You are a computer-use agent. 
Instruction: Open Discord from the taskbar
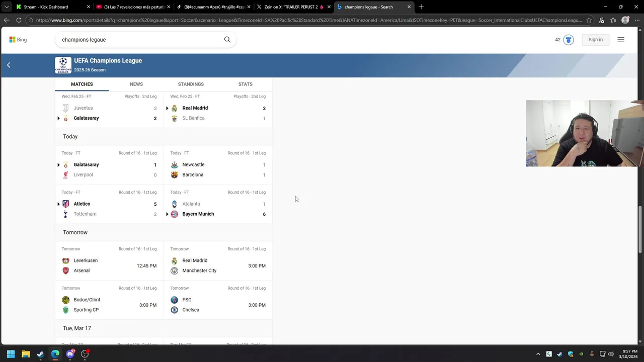pyautogui.click(x=70, y=354)
